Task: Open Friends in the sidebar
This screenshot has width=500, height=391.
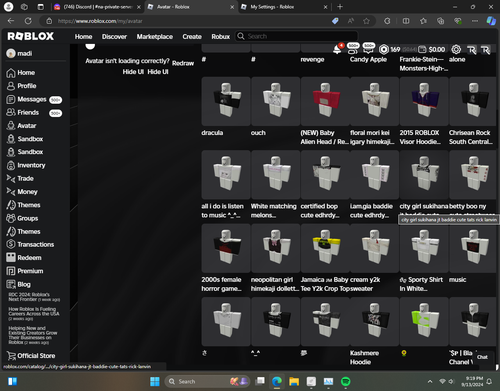Action: [x=34, y=113]
